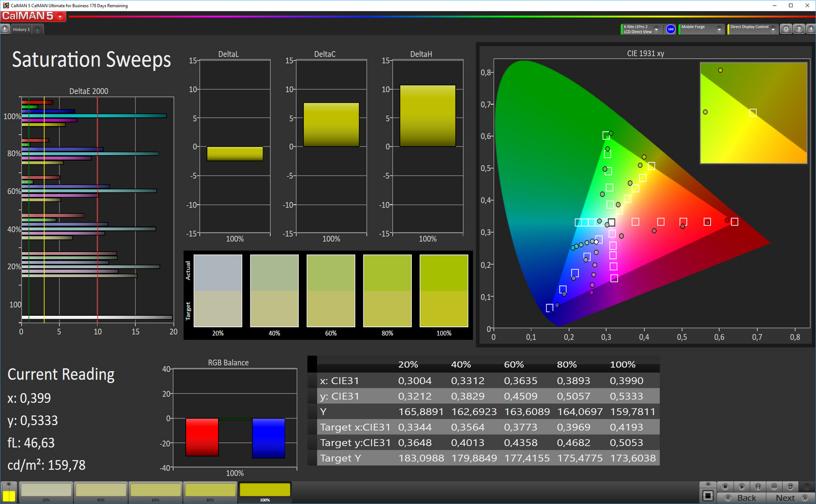Click the question mark help icon
The image size is (816, 504).
[x=799, y=29]
